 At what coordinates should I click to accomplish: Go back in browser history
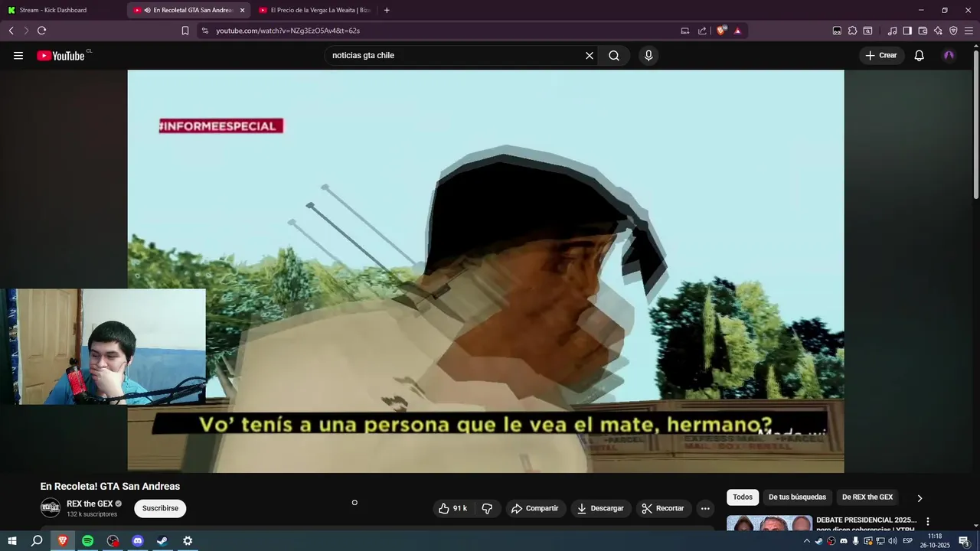pyautogui.click(x=11, y=31)
